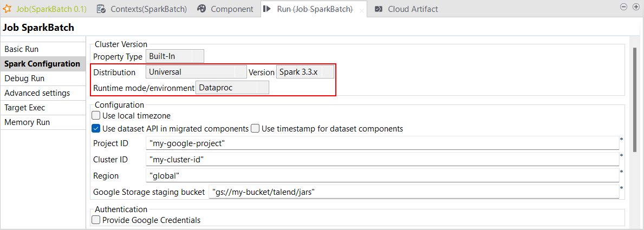Click the Run tab play icon
The width and height of the screenshot is (644, 230).
click(268, 9)
